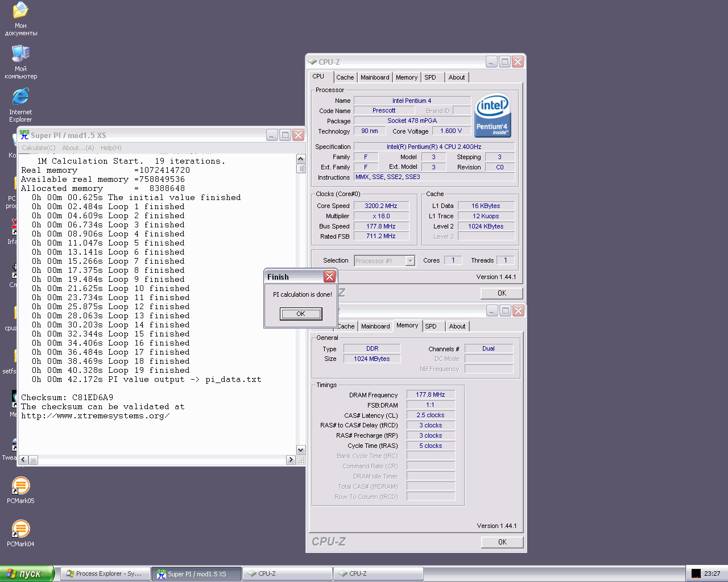Click the Super PI vertical scrollbar thumb
Viewport: 728px width, 582px height.
click(301, 168)
